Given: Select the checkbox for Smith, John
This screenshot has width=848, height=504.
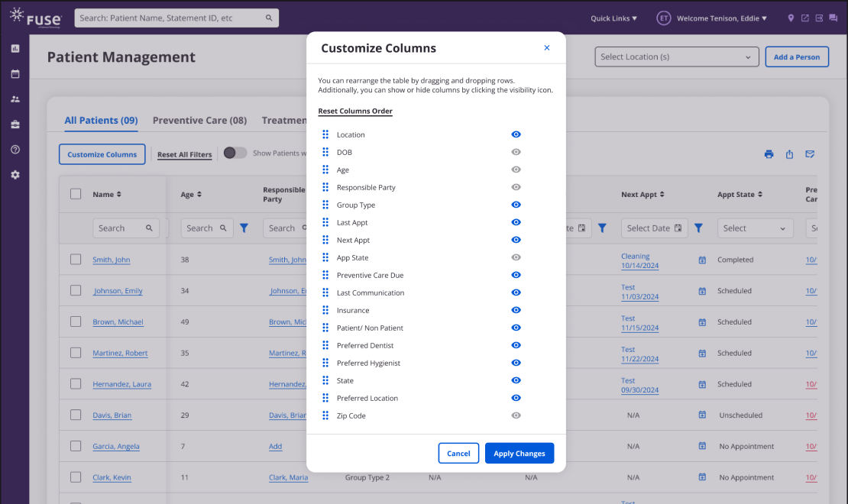Looking at the screenshot, I should pos(76,260).
